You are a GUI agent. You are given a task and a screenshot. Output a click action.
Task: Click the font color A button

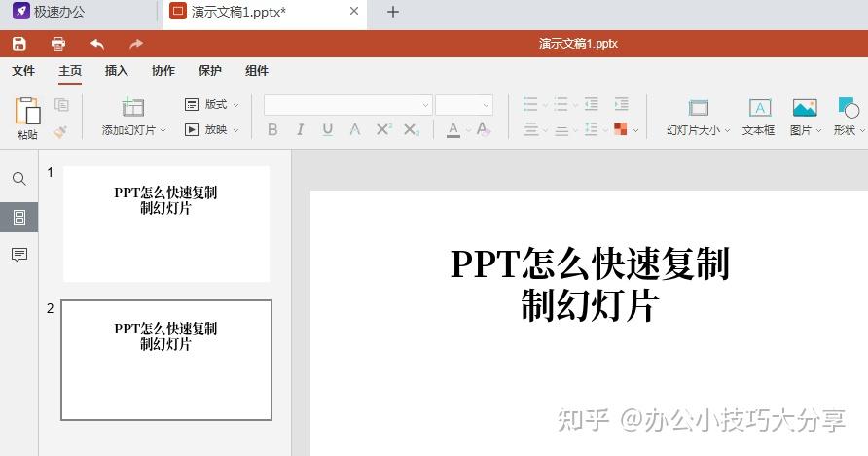[x=453, y=129]
